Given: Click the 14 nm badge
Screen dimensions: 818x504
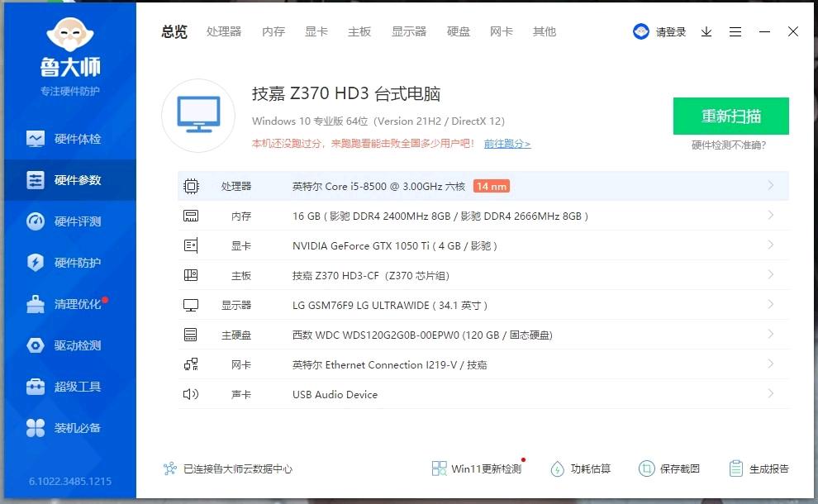Looking at the screenshot, I should [492, 186].
